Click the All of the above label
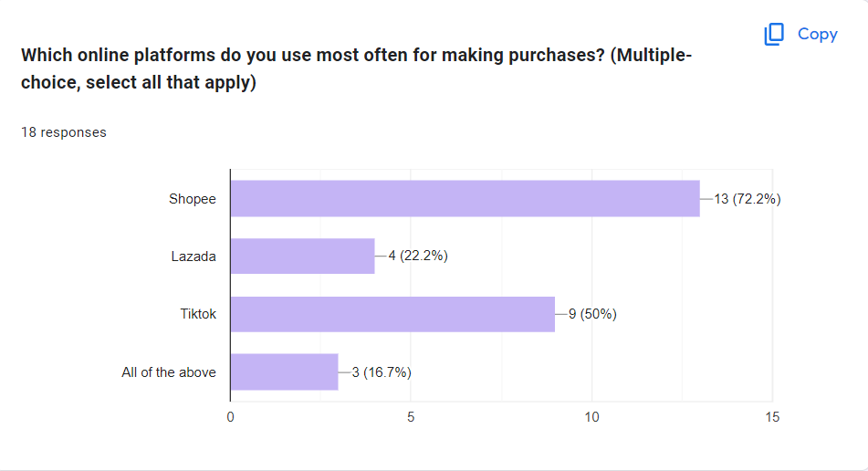This screenshot has width=868, height=471. [x=169, y=372]
